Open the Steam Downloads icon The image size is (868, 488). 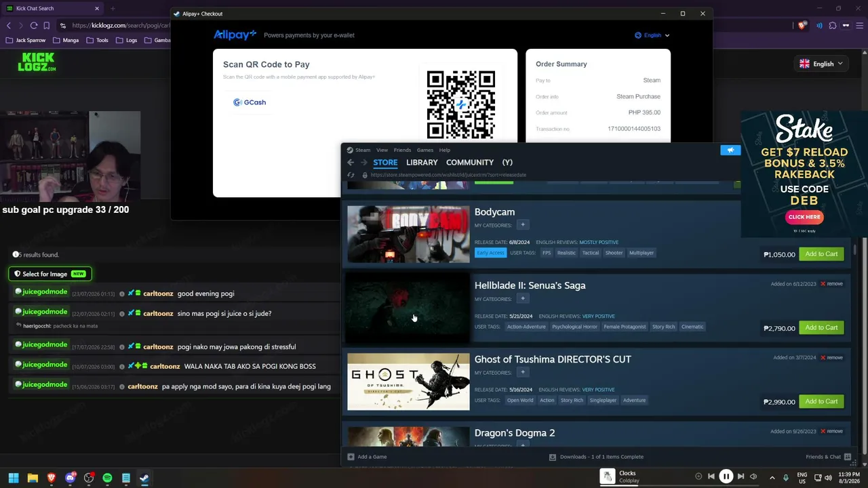coord(553,457)
